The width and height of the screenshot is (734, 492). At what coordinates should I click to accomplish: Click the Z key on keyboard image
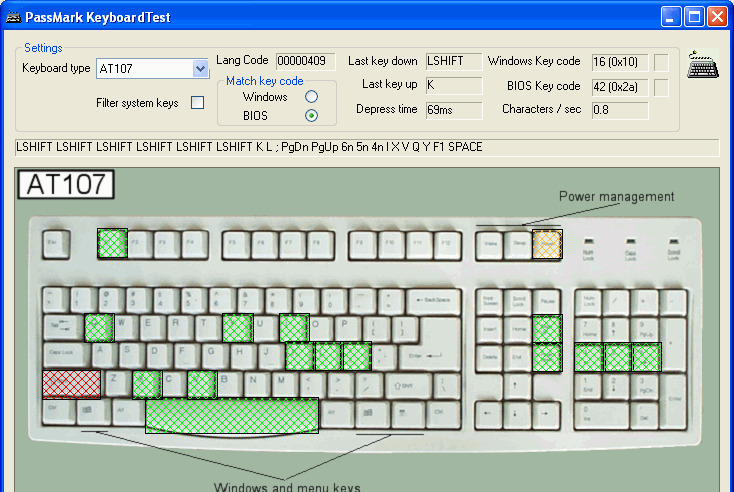(117, 384)
